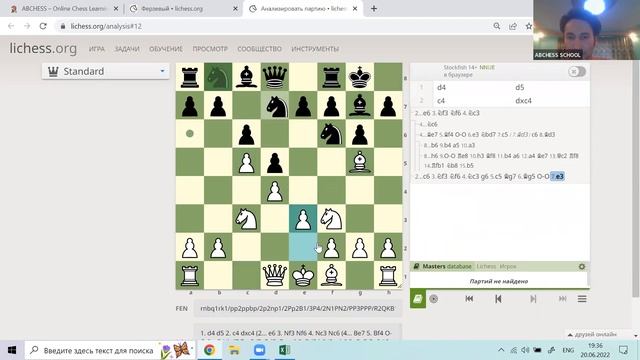Click the a6 square with move dot

tap(190, 133)
